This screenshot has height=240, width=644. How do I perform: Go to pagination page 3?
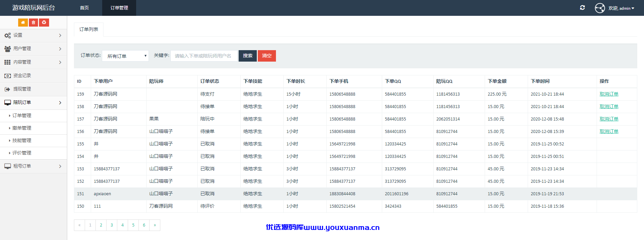point(112,225)
